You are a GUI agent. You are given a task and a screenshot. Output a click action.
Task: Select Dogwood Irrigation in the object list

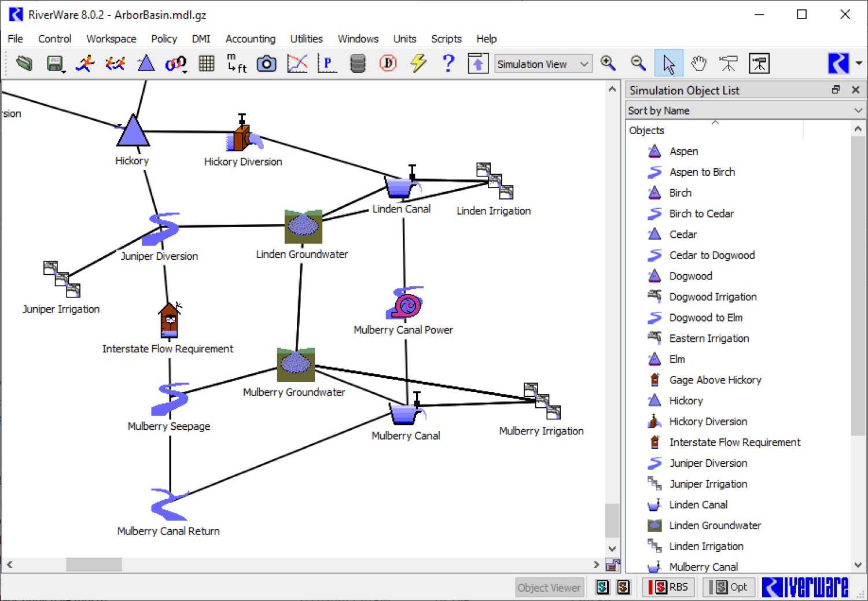(x=712, y=297)
